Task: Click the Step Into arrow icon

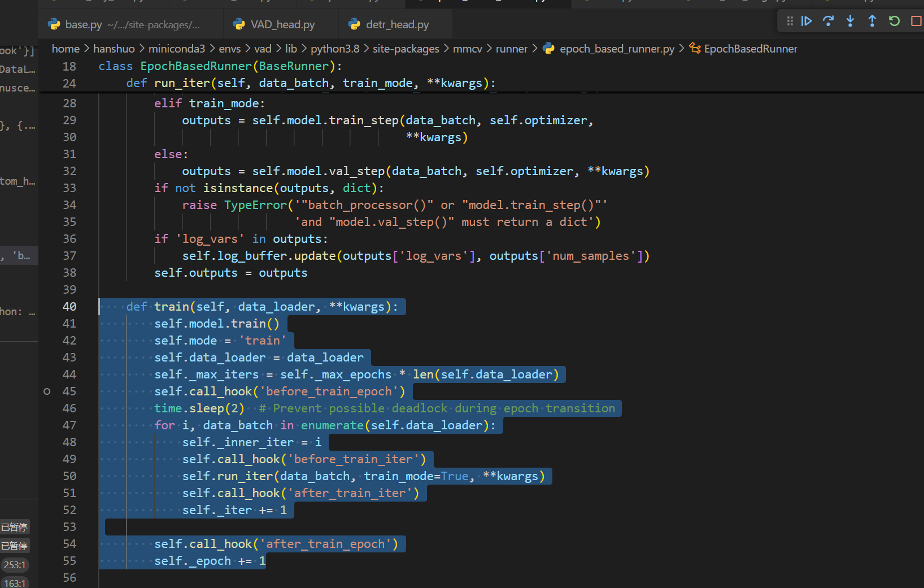Action: pyautogui.click(x=850, y=21)
